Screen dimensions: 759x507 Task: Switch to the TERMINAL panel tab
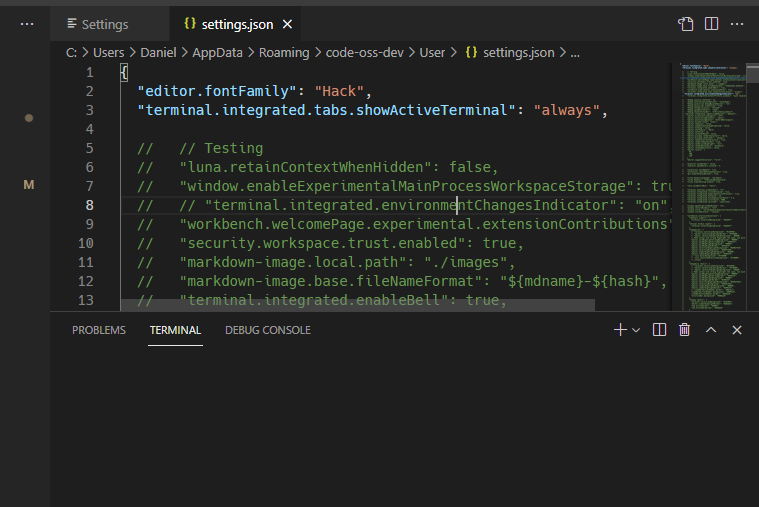coord(175,330)
